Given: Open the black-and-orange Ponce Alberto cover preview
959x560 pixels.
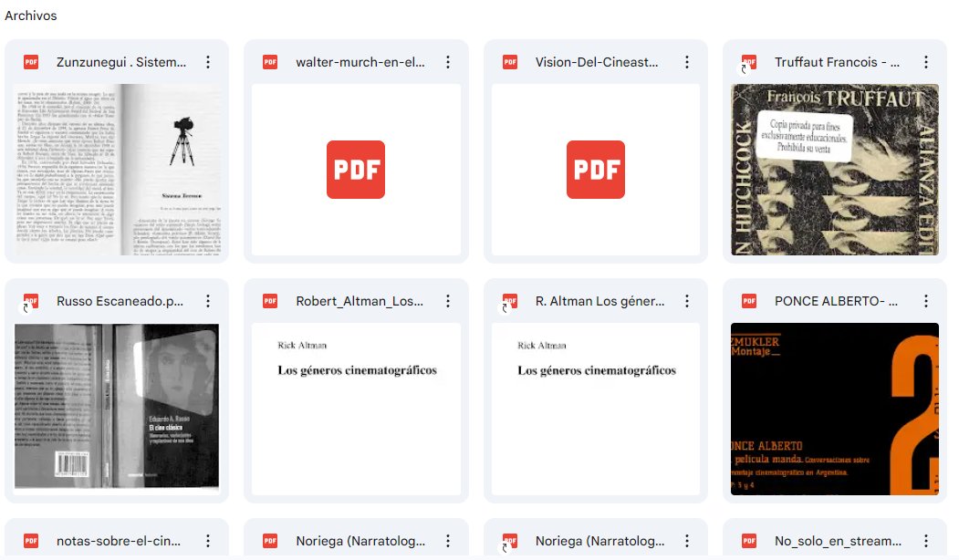Looking at the screenshot, I should pyautogui.click(x=835, y=409).
